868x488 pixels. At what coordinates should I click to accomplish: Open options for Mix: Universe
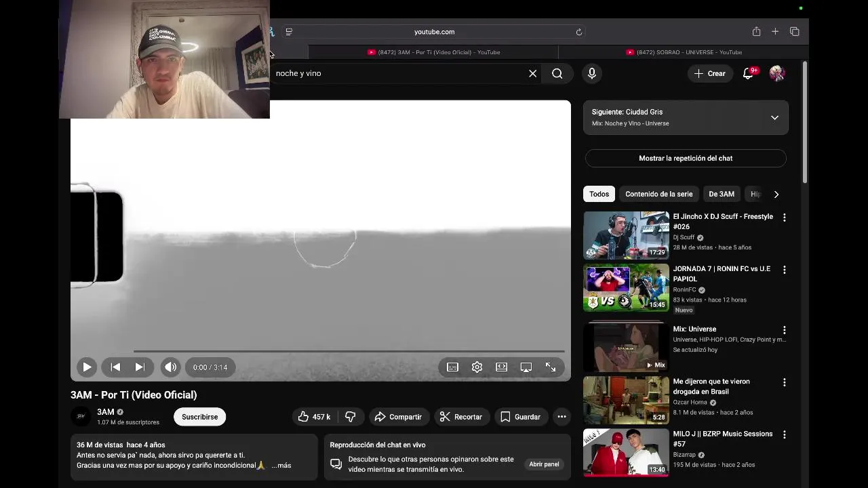click(x=785, y=330)
